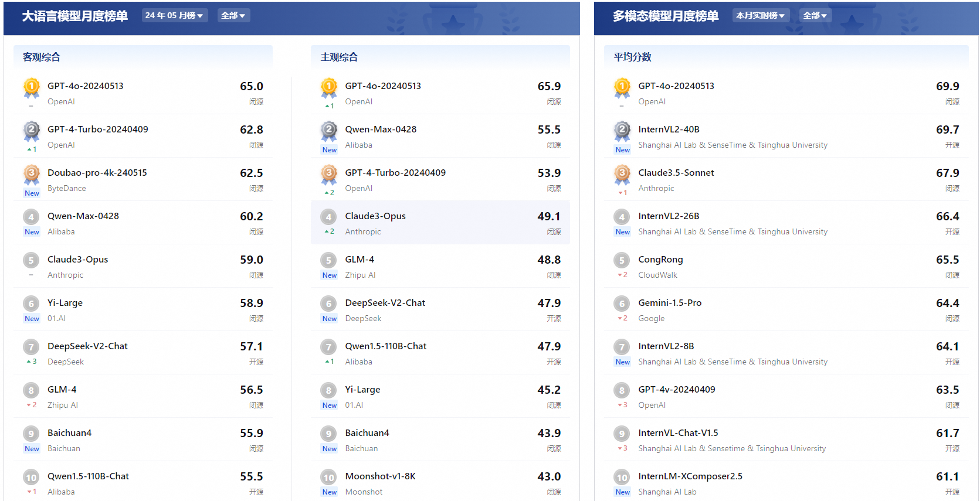Click rank 4 badge for Claude3-Opus in 主观综合
Image resolution: width=980 pixels, height=501 pixels.
pos(328,217)
